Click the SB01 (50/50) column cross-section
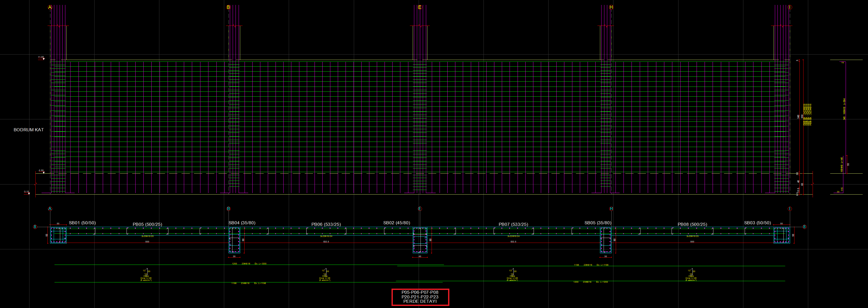Image resolution: width=868 pixels, height=308 pixels. click(58, 235)
